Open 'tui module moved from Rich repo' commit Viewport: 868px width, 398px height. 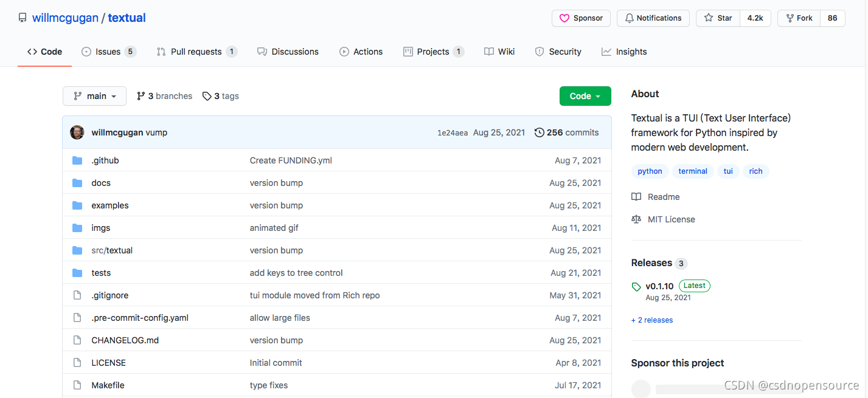click(x=315, y=295)
